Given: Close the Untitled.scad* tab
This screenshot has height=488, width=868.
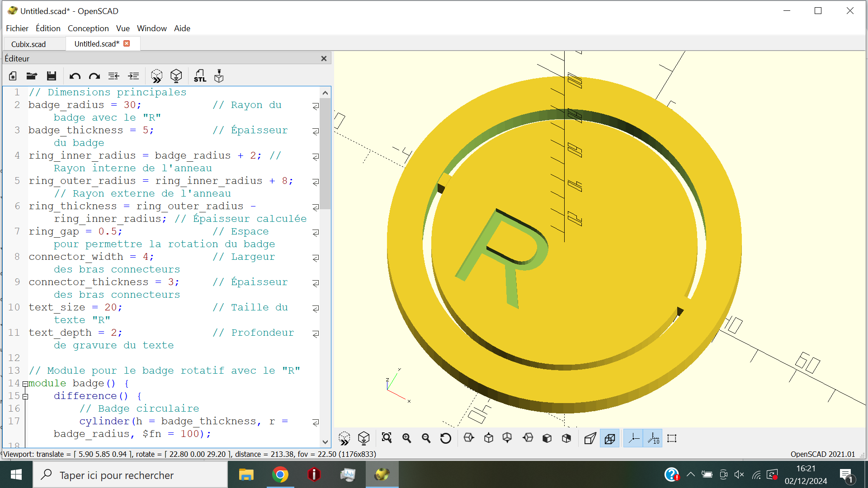Looking at the screenshot, I should pyautogui.click(x=127, y=43).
